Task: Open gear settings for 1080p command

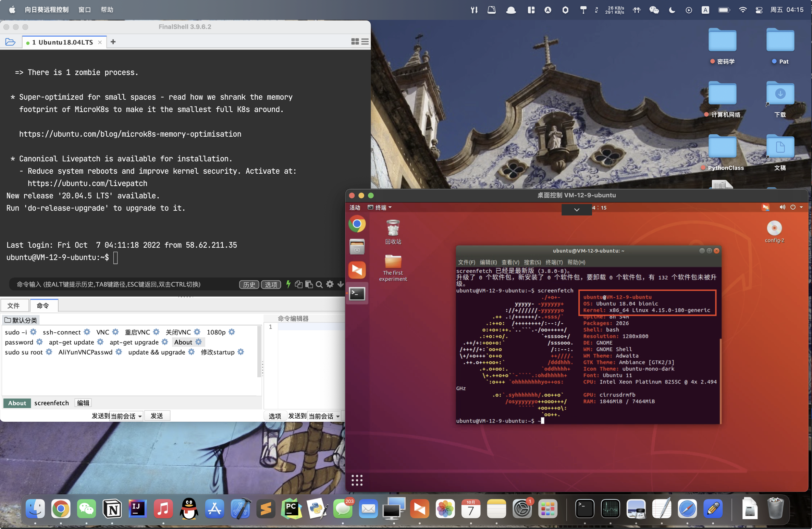Action: pyautogui.click(x=232, y=332)
